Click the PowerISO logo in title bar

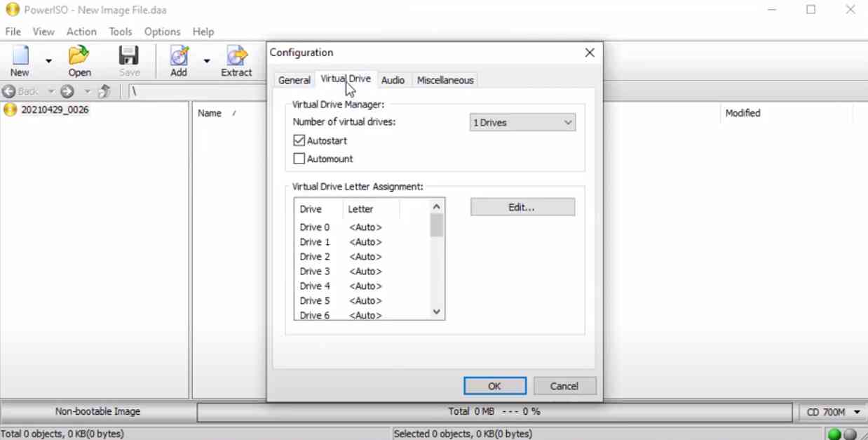(13, 11)
